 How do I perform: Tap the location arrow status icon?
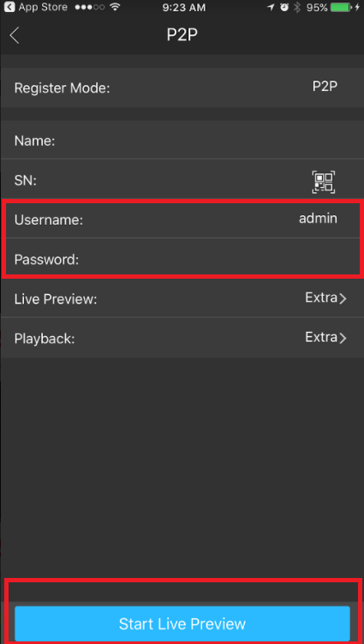pyautogui.click(x=271, y=8)
